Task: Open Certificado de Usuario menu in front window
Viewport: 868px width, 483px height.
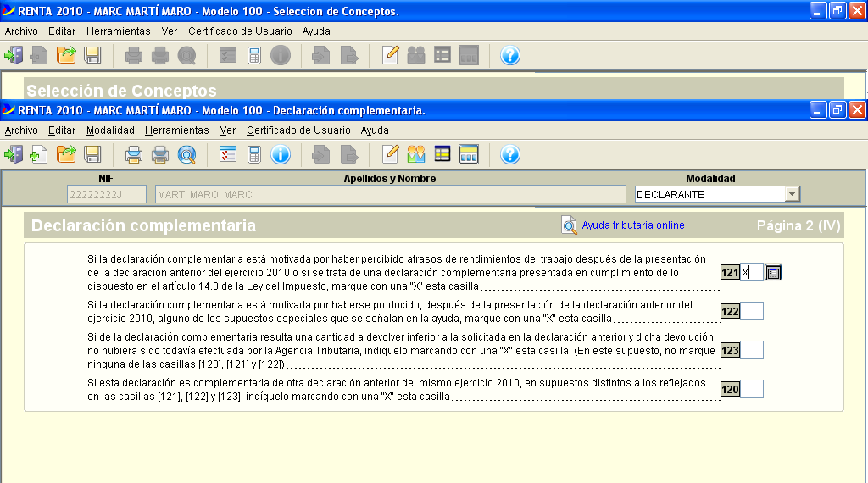Action: click(x=298, y=130)
